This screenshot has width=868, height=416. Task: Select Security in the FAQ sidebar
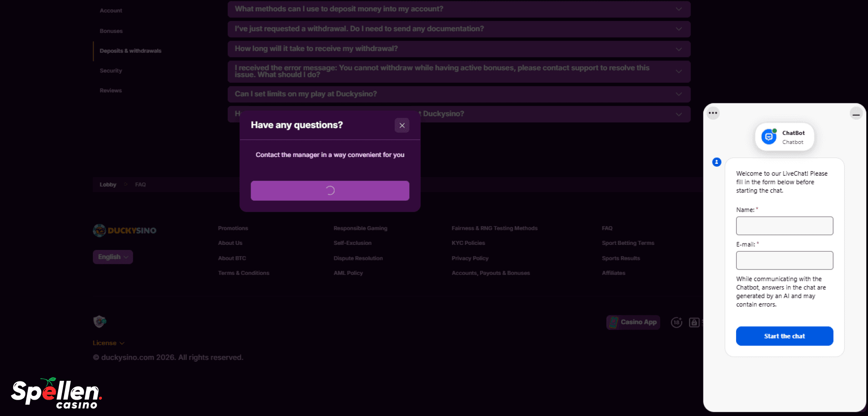coord(111,71)
